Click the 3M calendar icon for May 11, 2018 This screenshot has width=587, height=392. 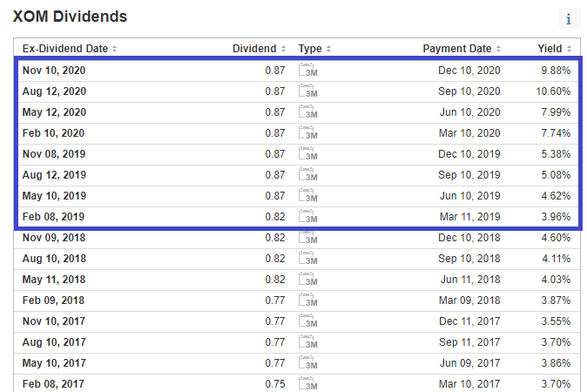pyautogui.click(x=308, y=280)
